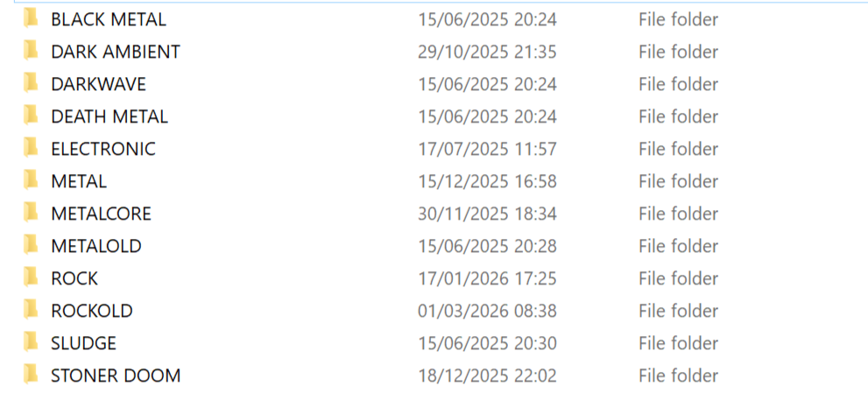This screenshot has height=393, width=868.
Task: Click the date 30/11/2025 18:34
Action: coord(487,214)
